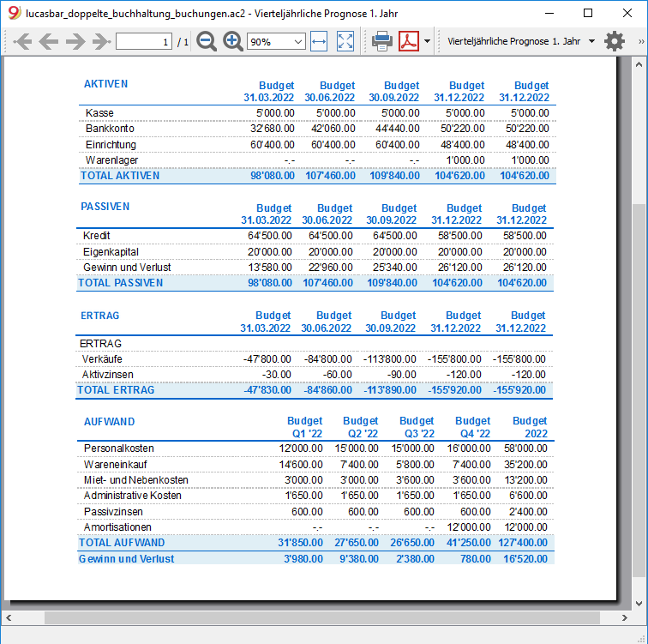This screenshot has height=644, width=648.
Task: Expand the export options arrow beside PDF
Action: [428, 41]
